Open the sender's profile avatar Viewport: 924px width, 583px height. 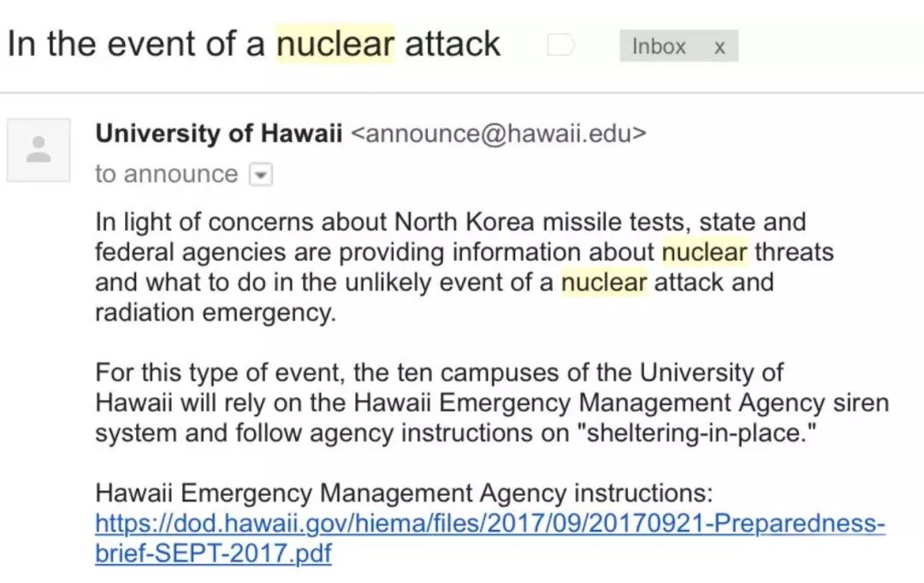click(x=38, y=150)
